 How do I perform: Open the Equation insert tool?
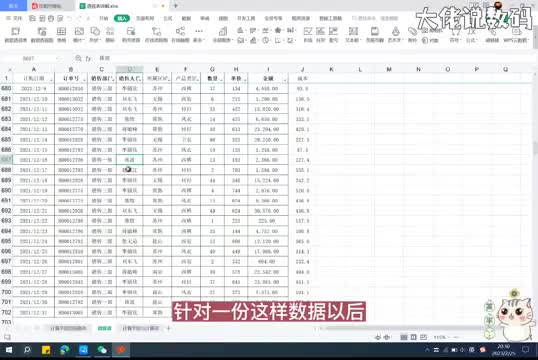tap(471, 35)
